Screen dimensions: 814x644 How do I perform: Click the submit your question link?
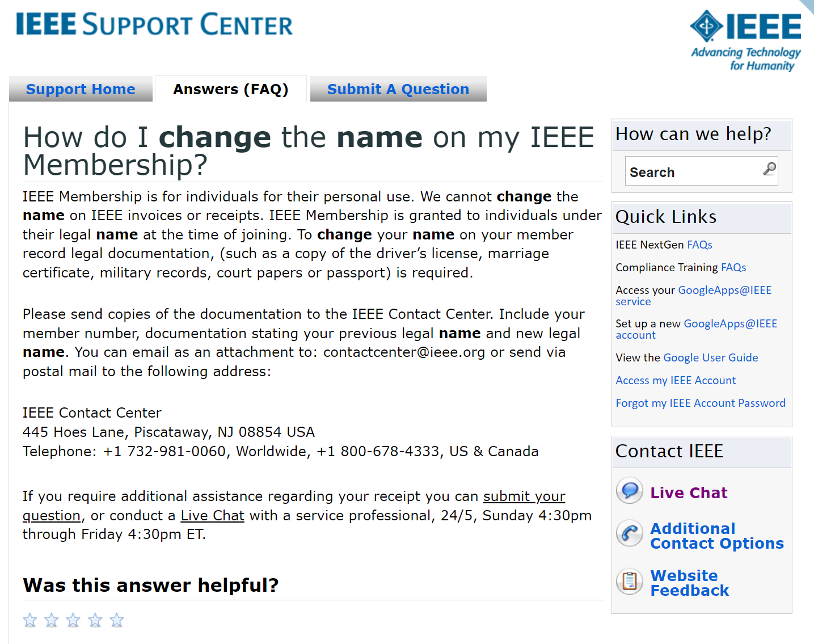pos(524,496)
